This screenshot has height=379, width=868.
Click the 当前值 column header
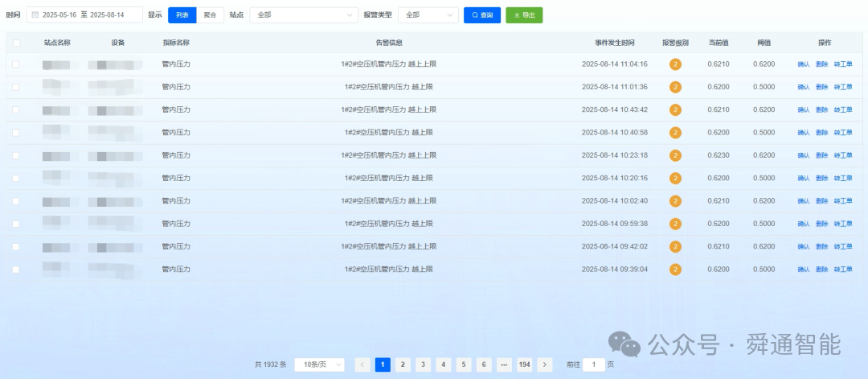tap(719, 43)
